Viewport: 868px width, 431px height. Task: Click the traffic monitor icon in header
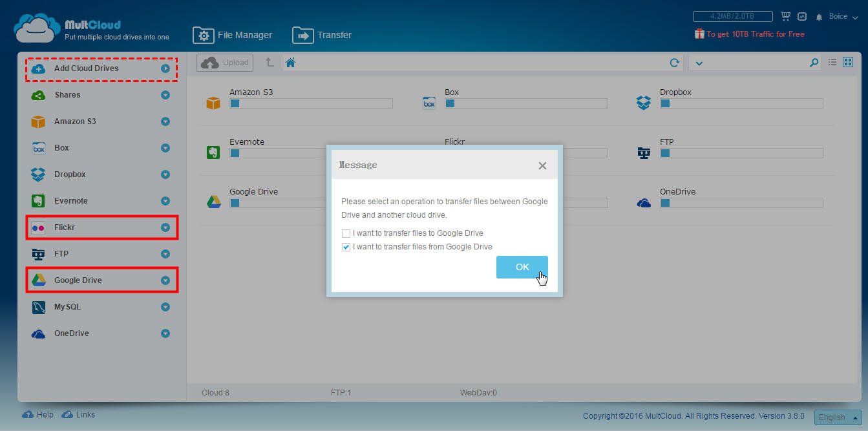point(802,16)
